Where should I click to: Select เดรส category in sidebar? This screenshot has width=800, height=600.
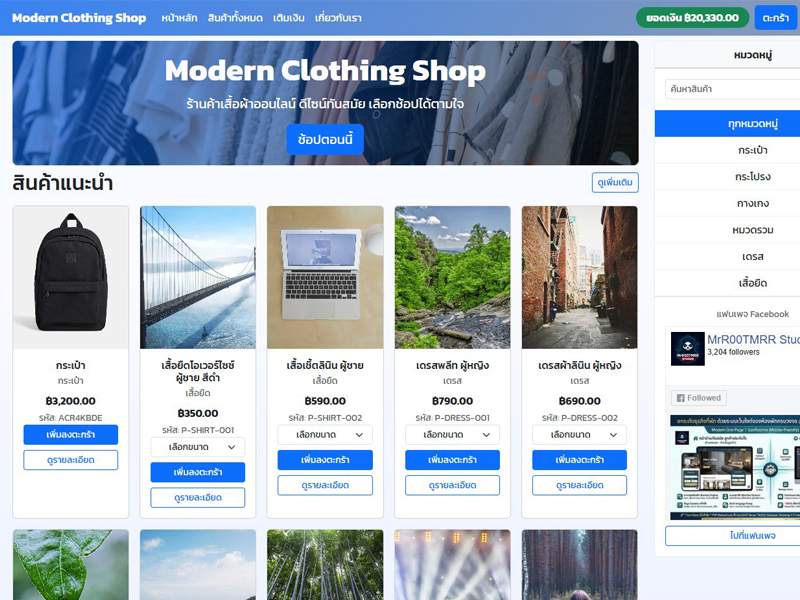pyautogui.click(x=753, y=256)
